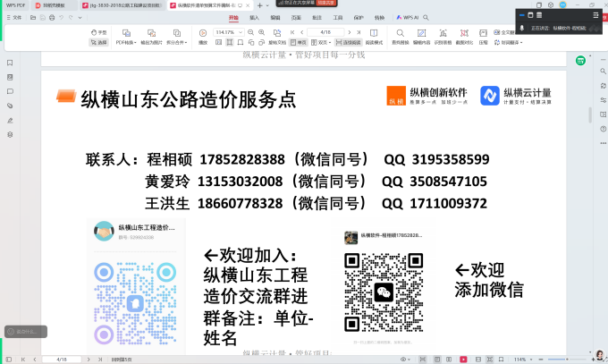
Task: Open the bookmark panel in left sidebar
Action: point(10,63)
